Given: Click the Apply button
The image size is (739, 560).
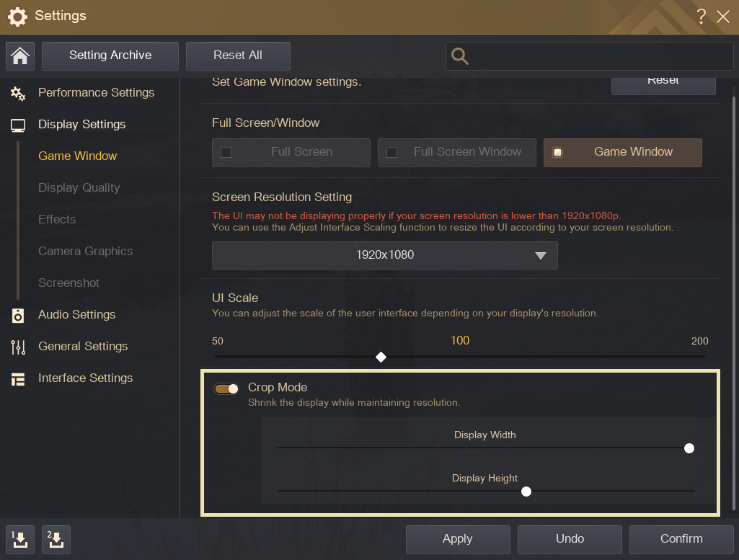Looking at the screenshot, I should coord(458,540).
